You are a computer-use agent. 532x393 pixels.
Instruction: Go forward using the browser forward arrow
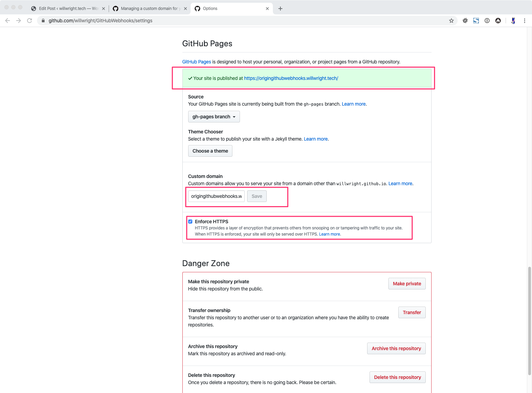click(x=19, y=21)
